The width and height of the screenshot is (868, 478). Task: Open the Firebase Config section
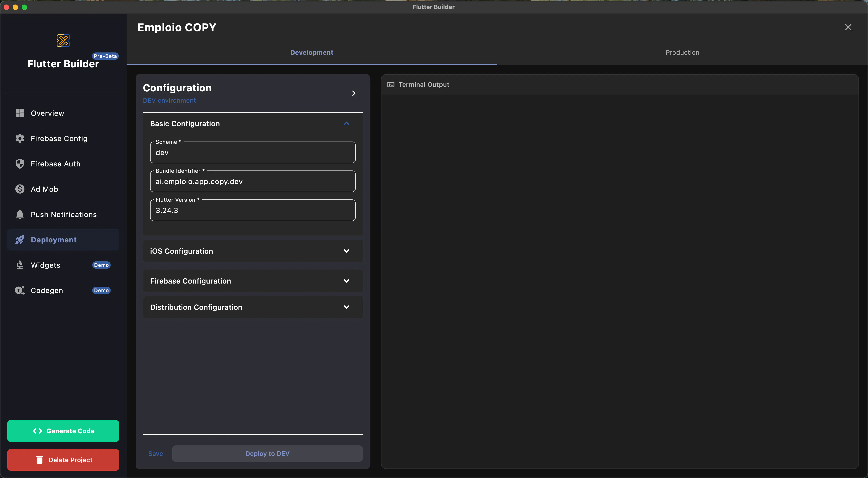pos(63,139)
